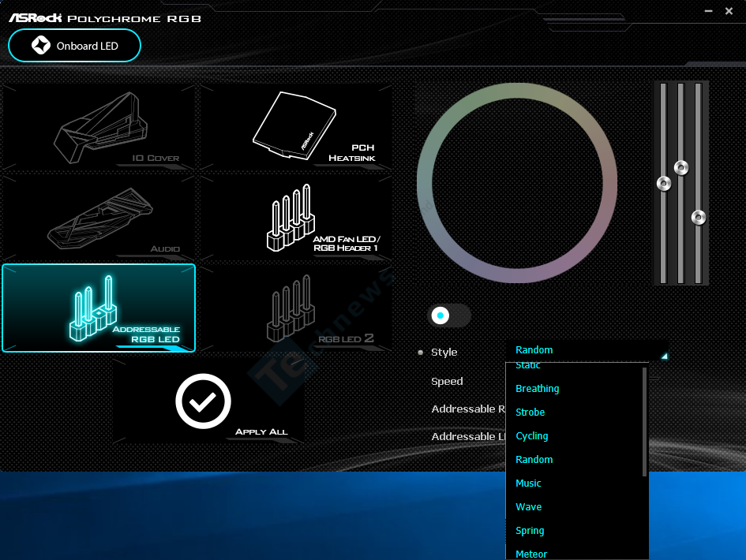Pick a color on the color wheel ring
This screenshot has width=746, height=560.
coord(517,91)
